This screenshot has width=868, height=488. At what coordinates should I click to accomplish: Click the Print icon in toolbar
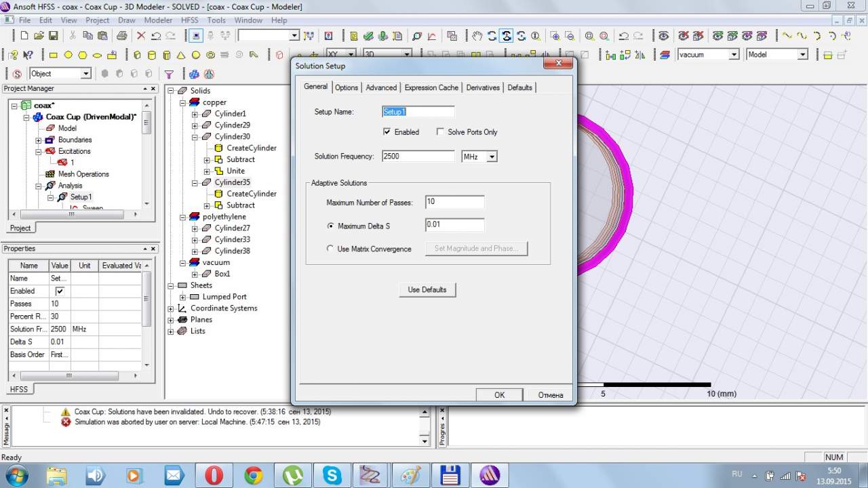tap(122, 36)
